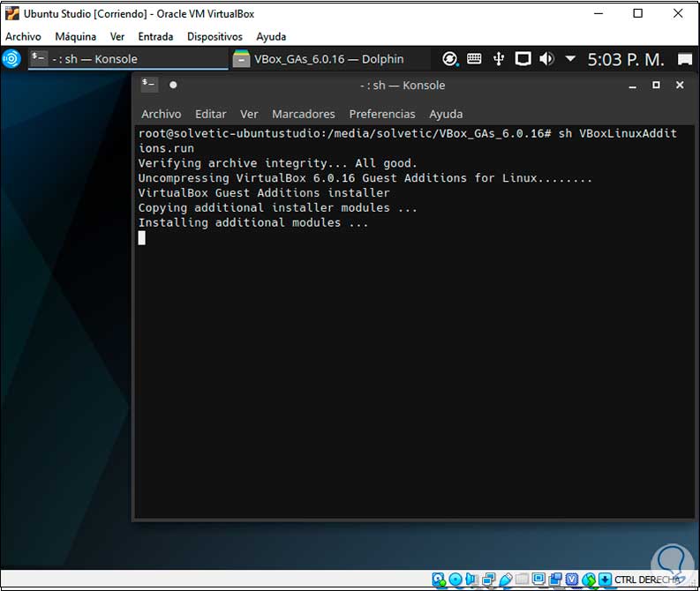Open VirtualBox Archivo menu
The image size is (700, 591).
[x=23, y=36]
